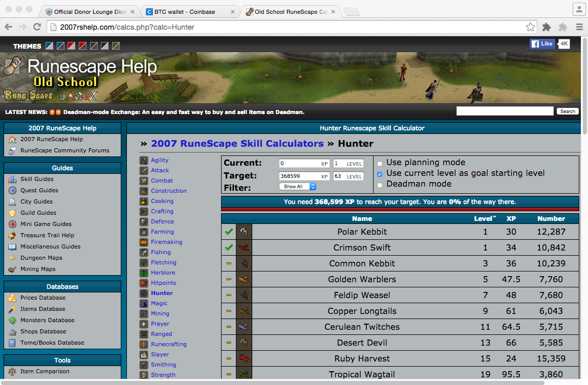Sort table by Name column

362,219
